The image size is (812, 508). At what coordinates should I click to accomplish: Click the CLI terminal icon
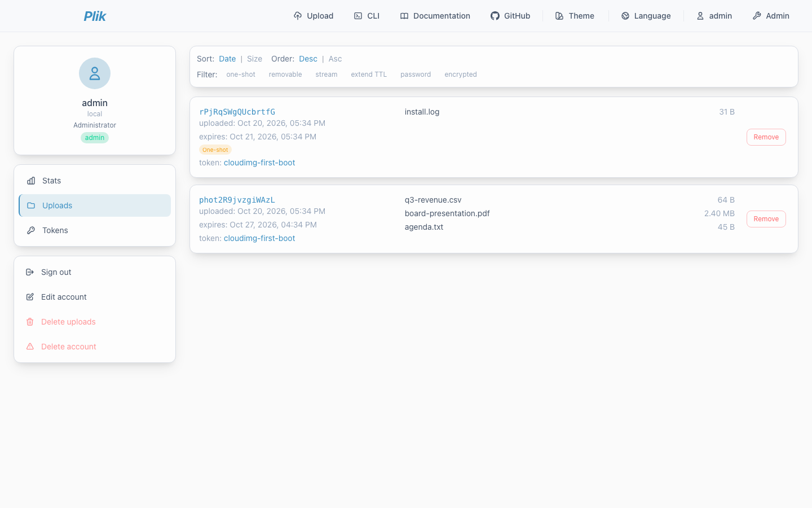(358, 16)
